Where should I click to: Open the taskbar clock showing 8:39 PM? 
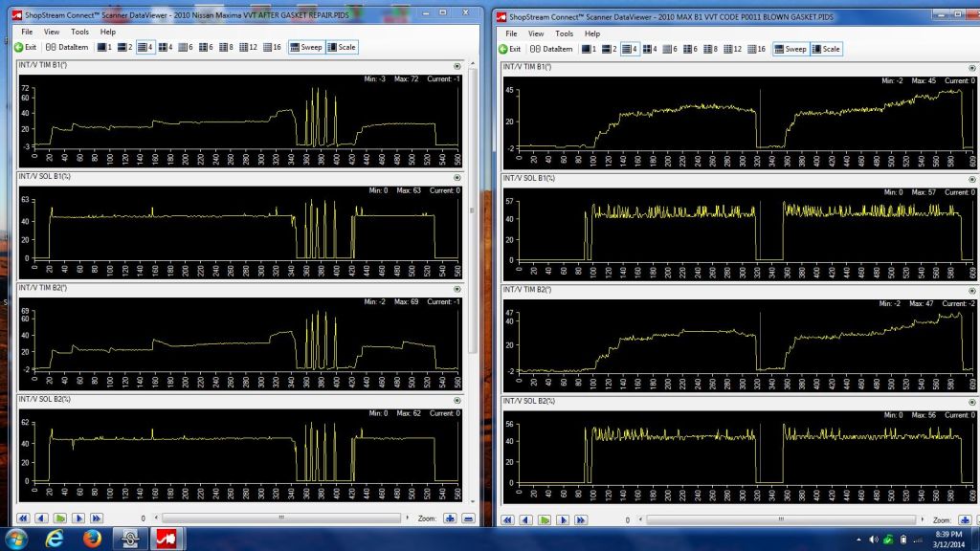(948, 540)
